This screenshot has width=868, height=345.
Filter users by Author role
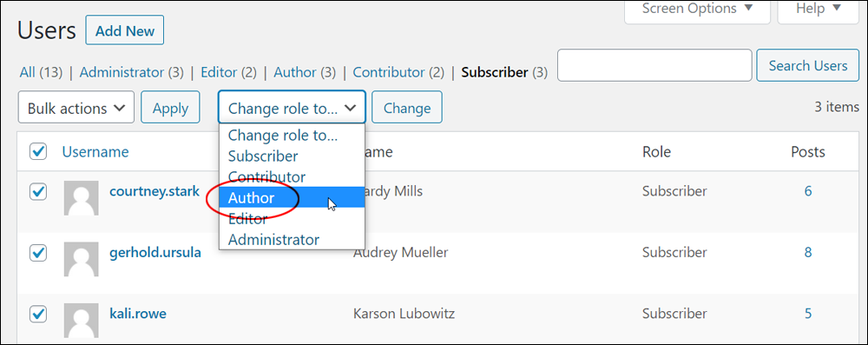tap(305, 72)
